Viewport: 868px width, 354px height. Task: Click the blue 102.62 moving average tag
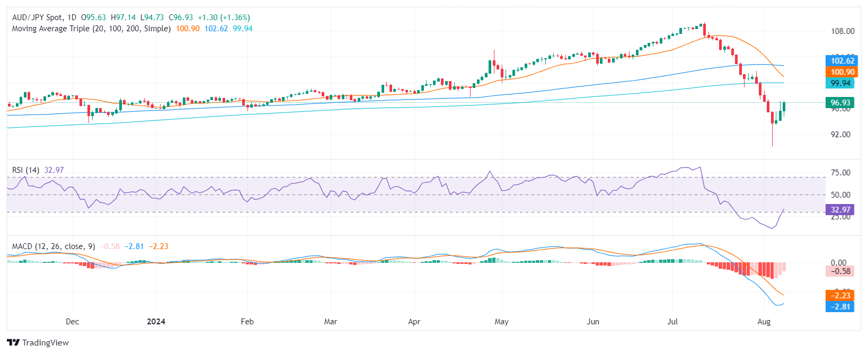(x=840, y=61)
